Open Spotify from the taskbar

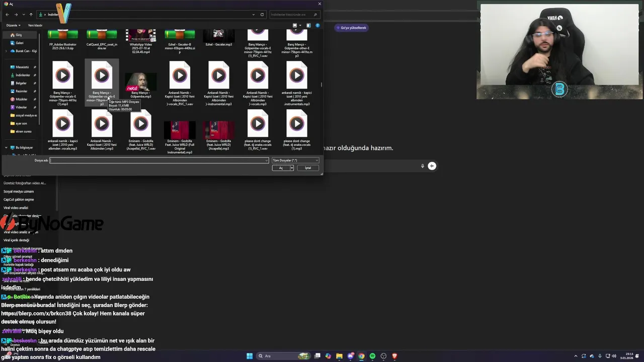(x=372, y=356)
